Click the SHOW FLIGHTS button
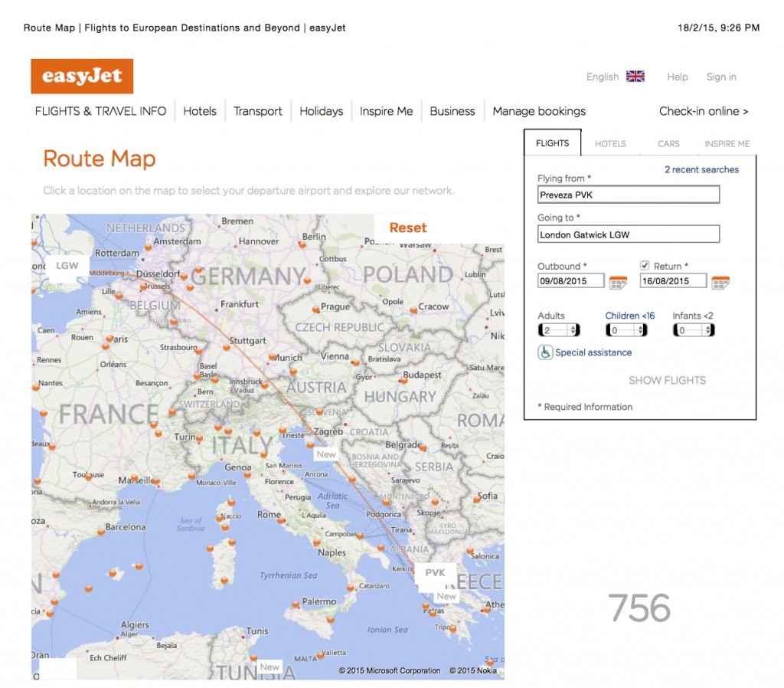Viewport: 784px width, 688px height. [x=667, y=380]
